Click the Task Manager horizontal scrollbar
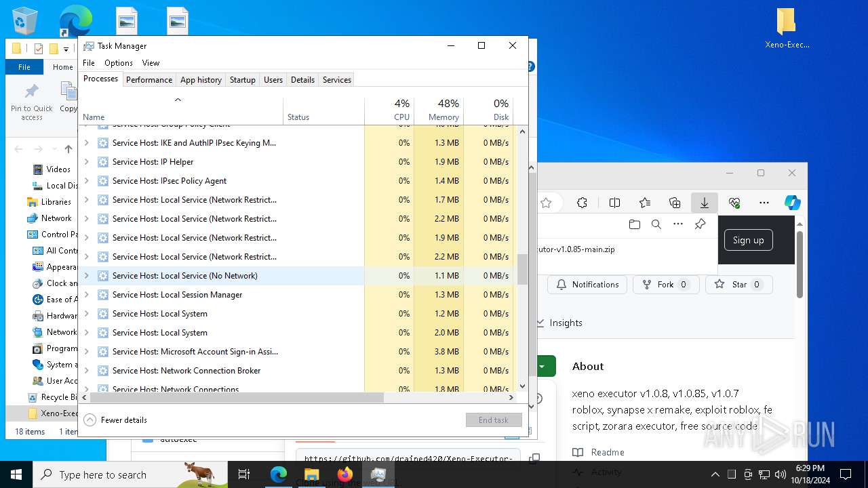 click(x=237, y=398)
